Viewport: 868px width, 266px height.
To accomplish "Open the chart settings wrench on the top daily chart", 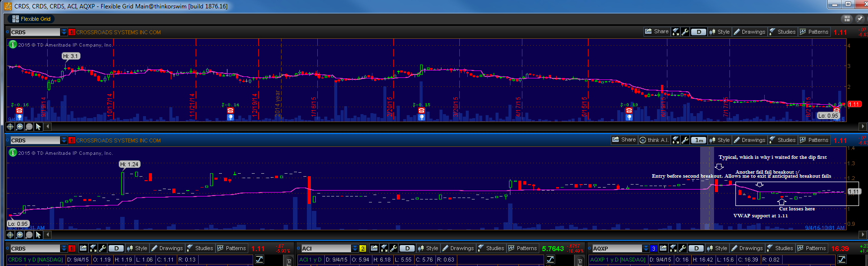I will click(685, 32).
